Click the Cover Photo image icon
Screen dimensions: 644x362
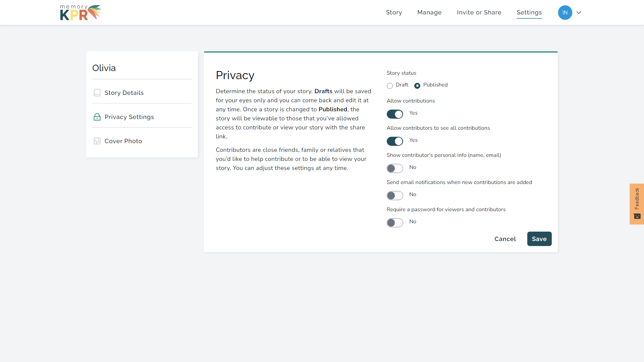point(97,141)
